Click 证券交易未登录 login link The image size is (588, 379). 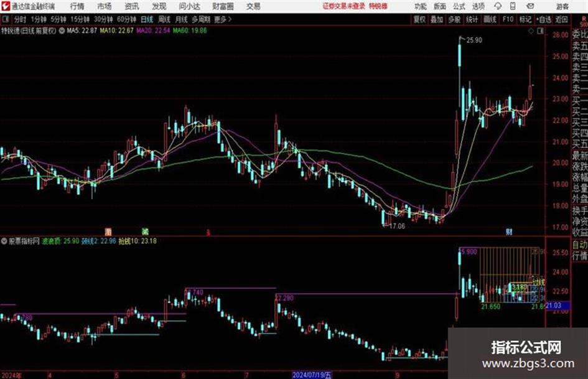coord(344,6)
